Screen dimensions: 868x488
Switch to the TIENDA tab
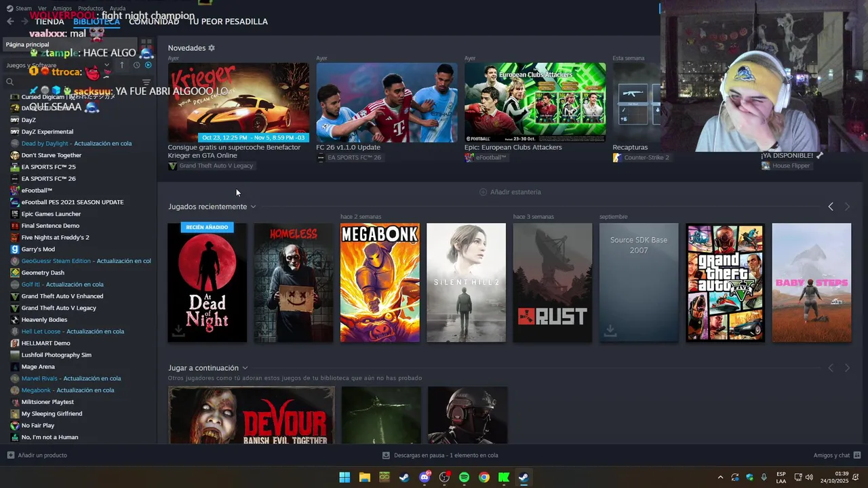(x=50, y=22)
